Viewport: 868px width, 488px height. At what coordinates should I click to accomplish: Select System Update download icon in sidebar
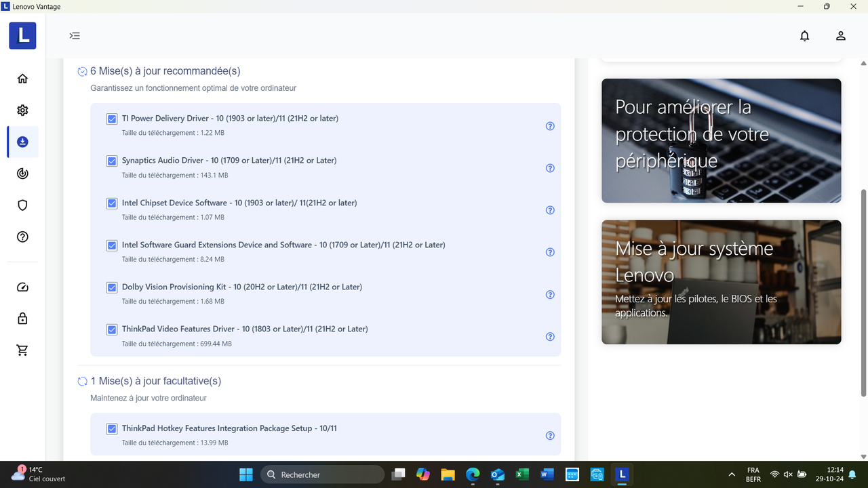tap(22, 142)
